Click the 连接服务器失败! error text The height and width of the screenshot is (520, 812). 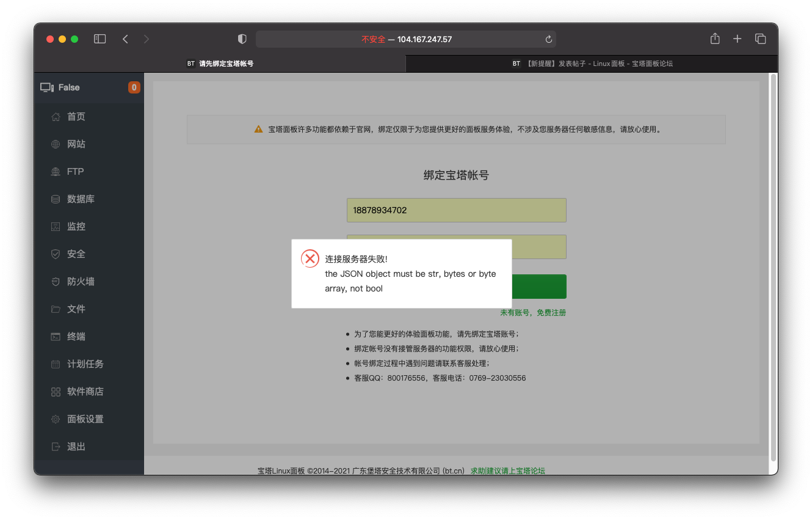[356, 260]
